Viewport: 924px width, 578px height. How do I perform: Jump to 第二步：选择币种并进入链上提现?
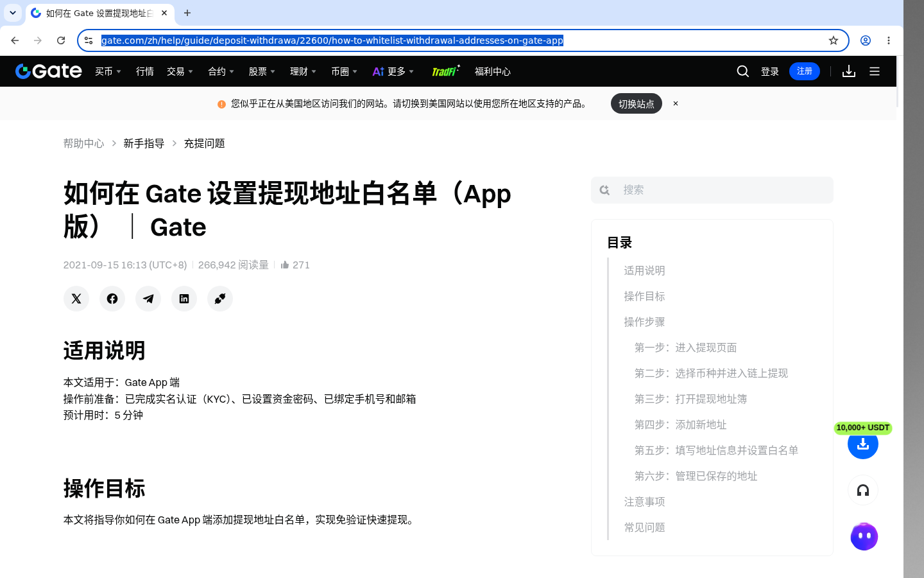coord(711,373)
